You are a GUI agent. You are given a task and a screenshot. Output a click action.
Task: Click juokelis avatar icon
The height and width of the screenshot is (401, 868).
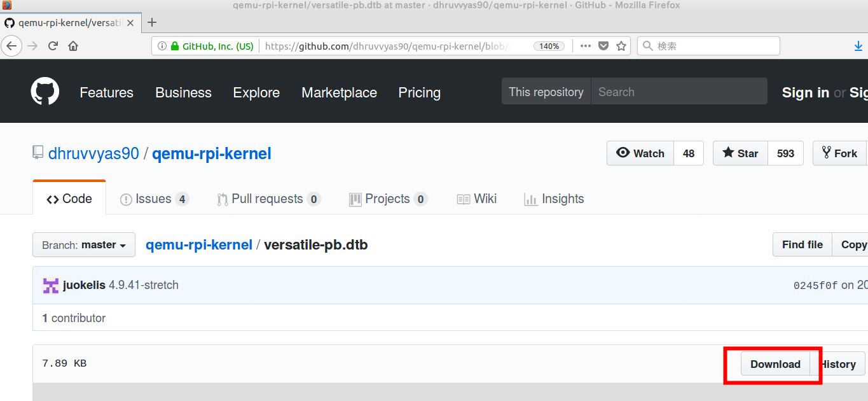[x=51, y=285]
